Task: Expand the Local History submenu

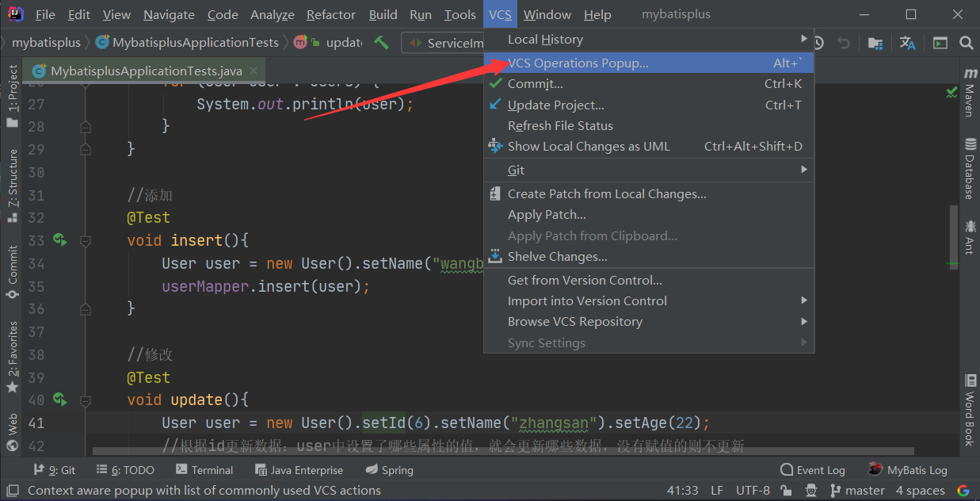Action: pyautogui.click(x=649, y=39)
